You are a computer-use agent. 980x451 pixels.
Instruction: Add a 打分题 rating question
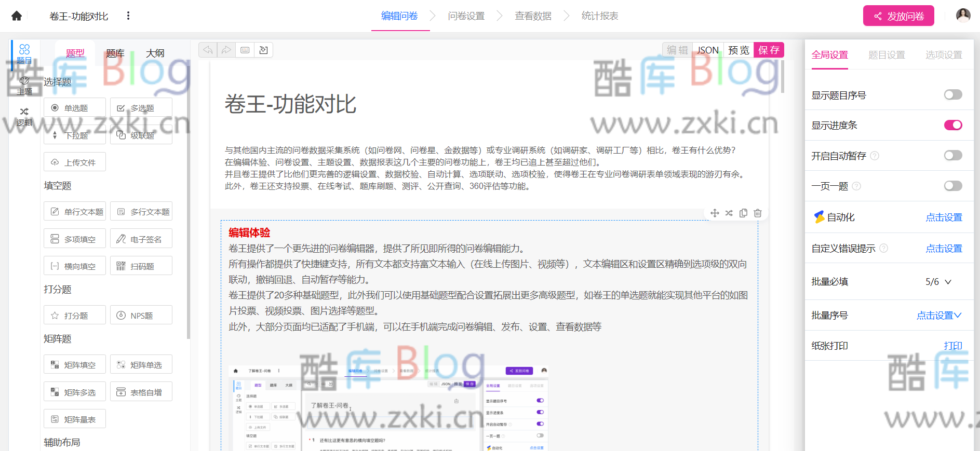point(75,316)
